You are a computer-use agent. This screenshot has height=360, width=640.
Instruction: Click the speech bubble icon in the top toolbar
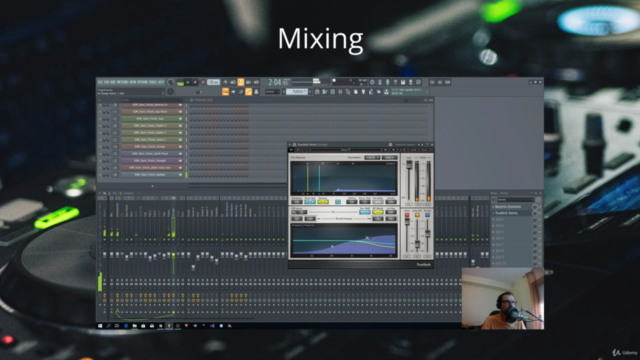pyautogui.click(x=418, y=82)
